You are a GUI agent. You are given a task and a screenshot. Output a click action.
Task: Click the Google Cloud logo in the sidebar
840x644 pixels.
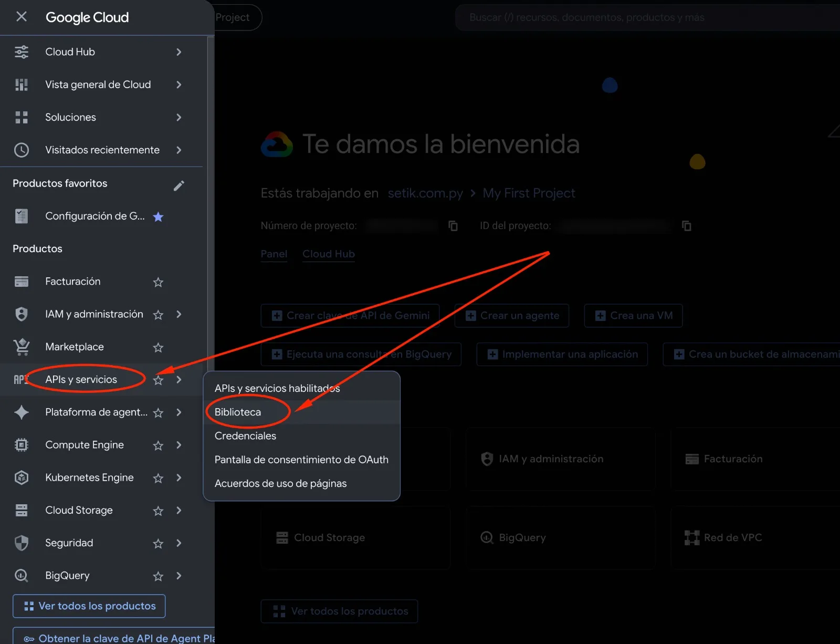coord(87,17)
